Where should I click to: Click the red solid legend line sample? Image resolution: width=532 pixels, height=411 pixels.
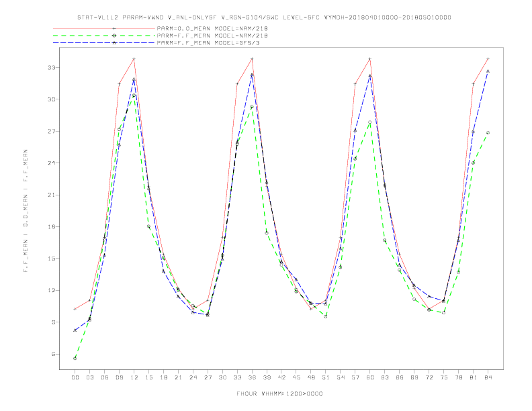tap(104, 28)
